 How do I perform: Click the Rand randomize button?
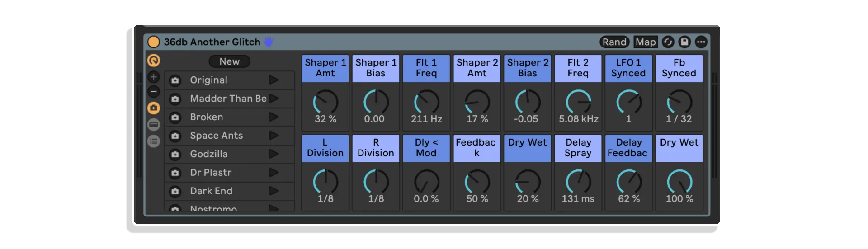point(614,42)
